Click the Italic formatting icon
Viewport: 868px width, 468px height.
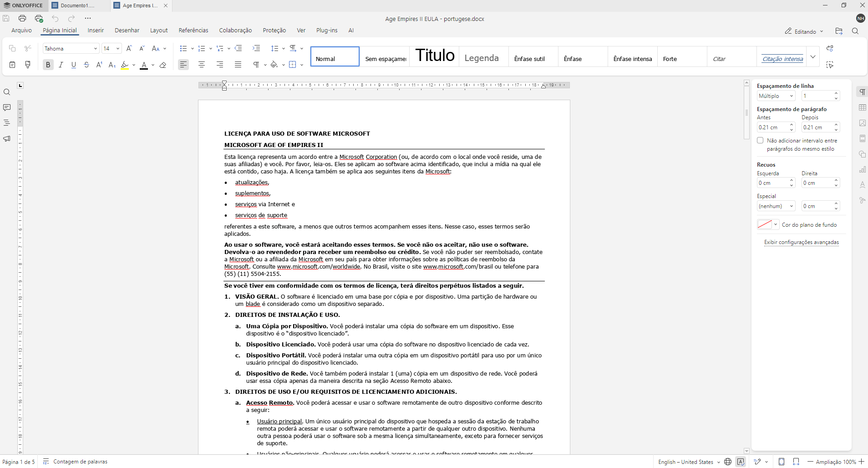[61, 65]
